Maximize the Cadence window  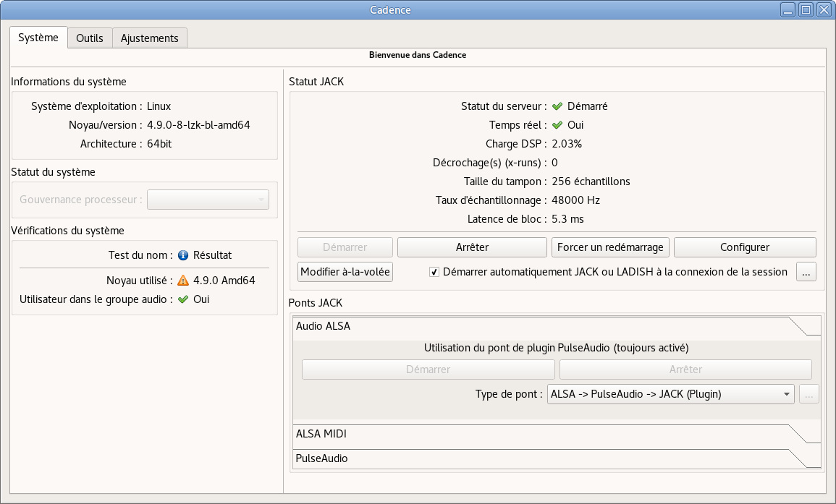[x=806, y=10]
